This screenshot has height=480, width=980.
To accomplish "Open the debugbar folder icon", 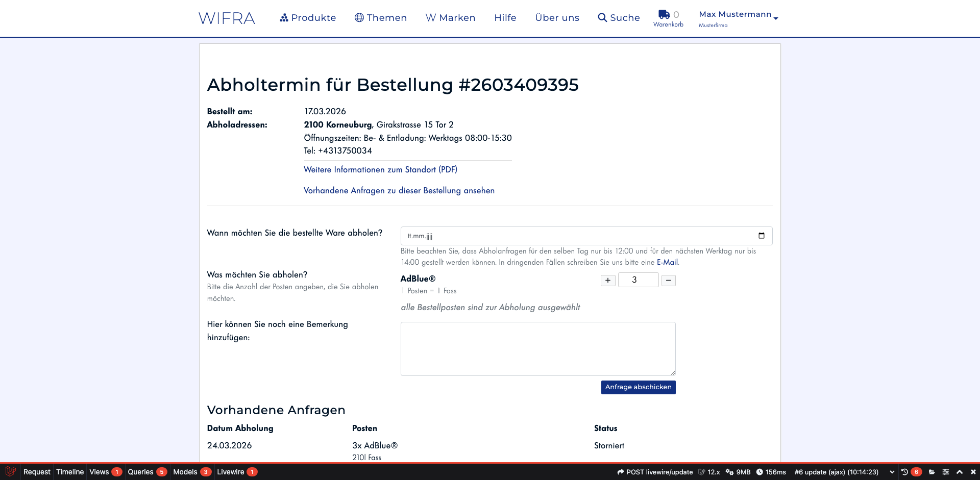I will click(x=932, y=472).
